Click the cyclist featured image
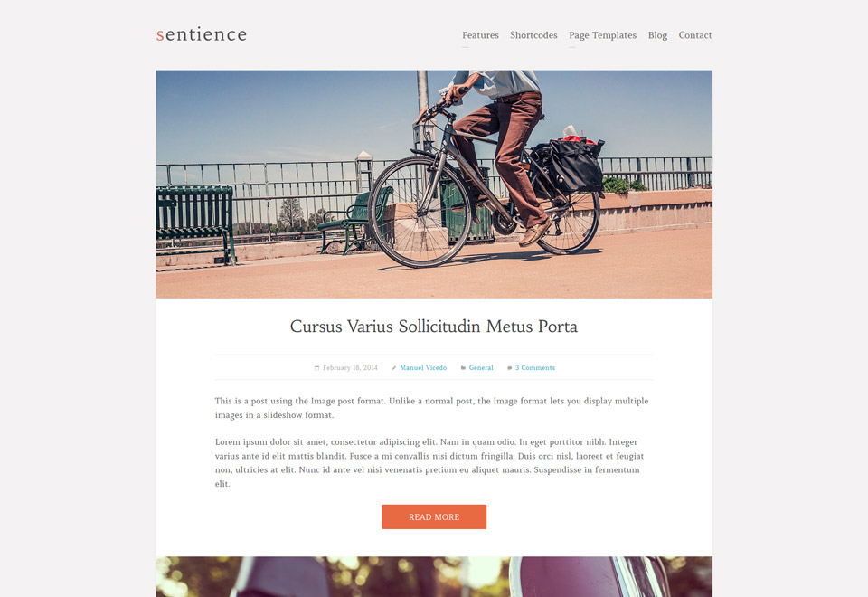Screen dimensions: 868x597 (434, 184)
